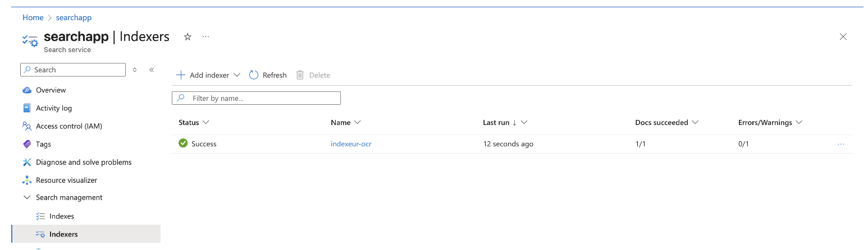Click the Refresh toolbar button
Viewport: 868px width, 250px height.
click(x=268, y=75)
